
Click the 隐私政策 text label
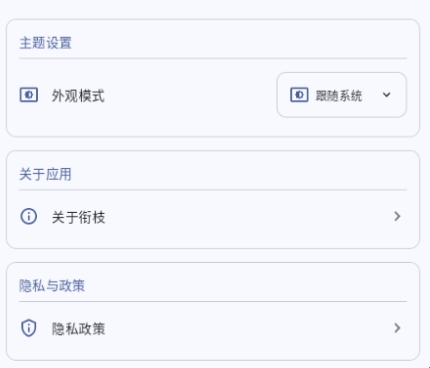(78, 329)
